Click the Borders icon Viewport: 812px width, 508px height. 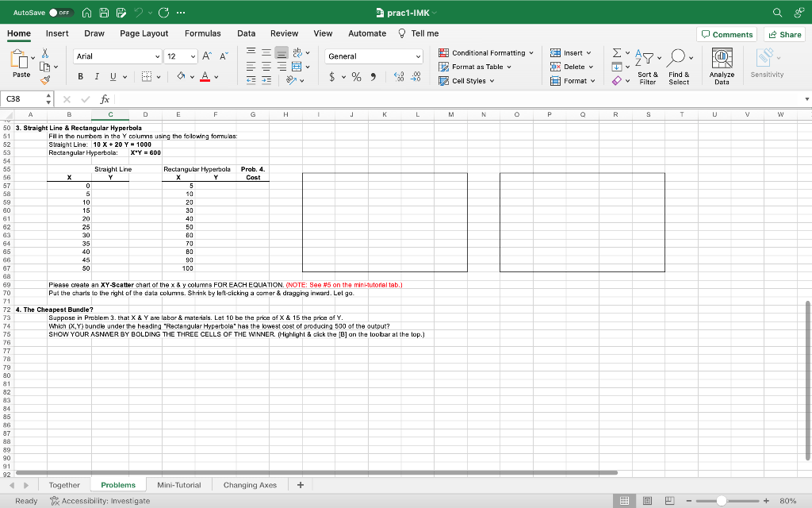147,77
